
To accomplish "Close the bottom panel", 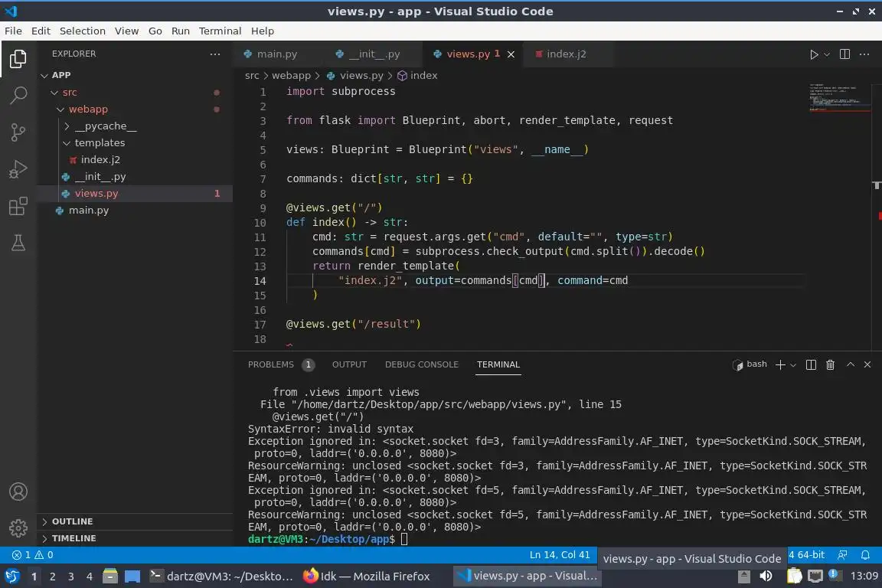I will [867, 364].
